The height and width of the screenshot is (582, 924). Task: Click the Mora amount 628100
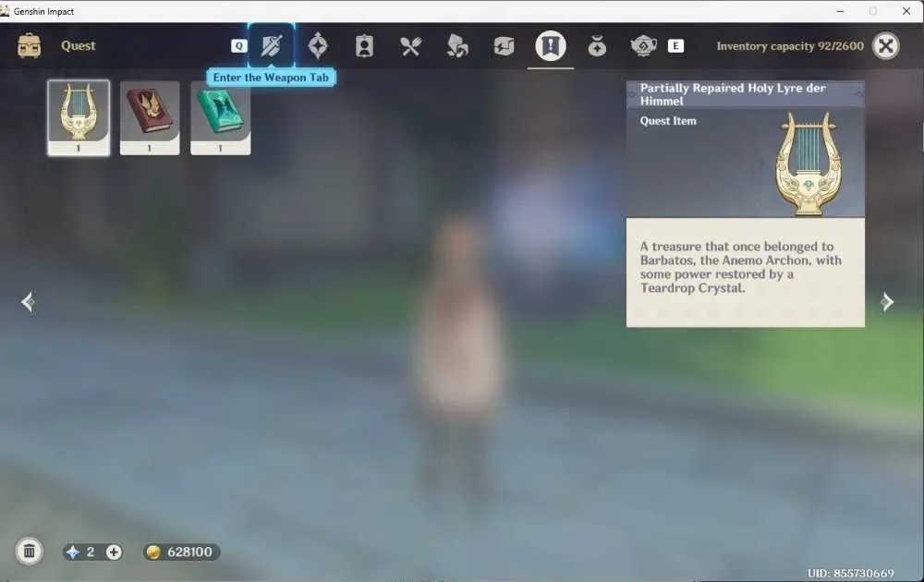[x=189, y=552]
